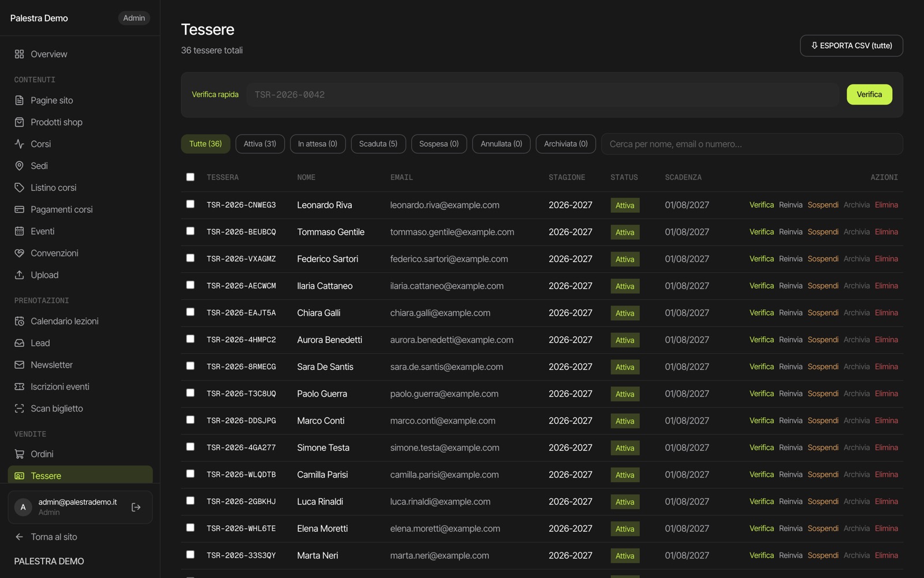The width and height of the screenshot is (924, 578).
Task: Check the box for Sara De Santis
Action: [x=190, y=366]
